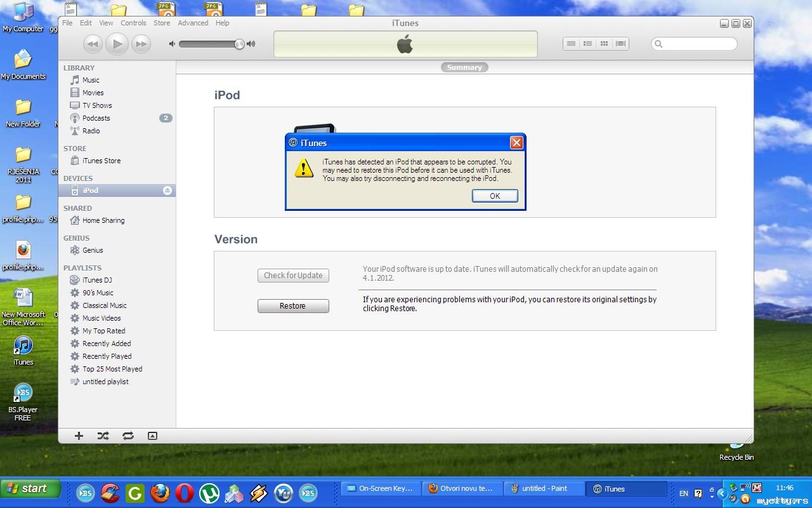Toggle shuffle in the bottom bar
The image size is (812, 508).
[x=103, y=436]
